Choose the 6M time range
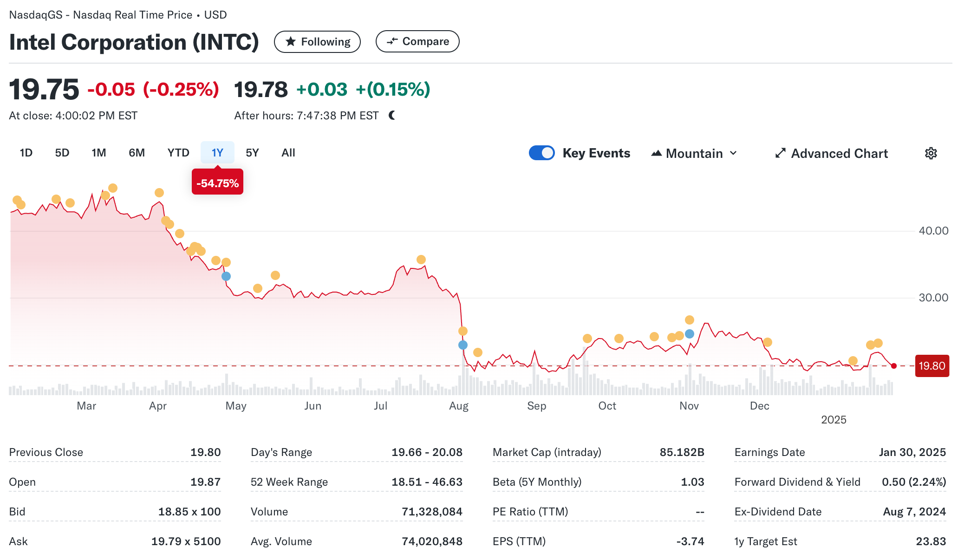964x560 pixels. (137, 153)
